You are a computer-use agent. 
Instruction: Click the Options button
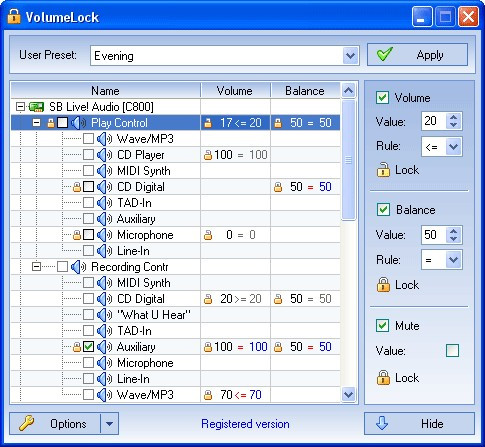tap(55, 424)
